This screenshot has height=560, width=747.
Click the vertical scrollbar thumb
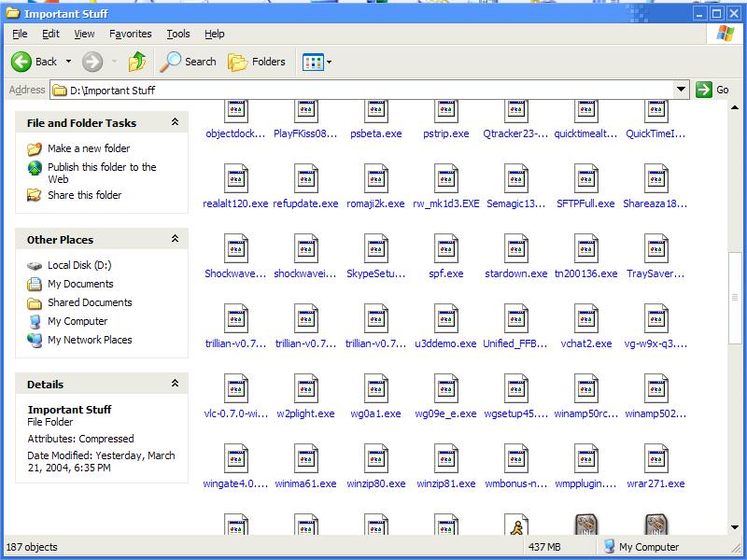735,297
